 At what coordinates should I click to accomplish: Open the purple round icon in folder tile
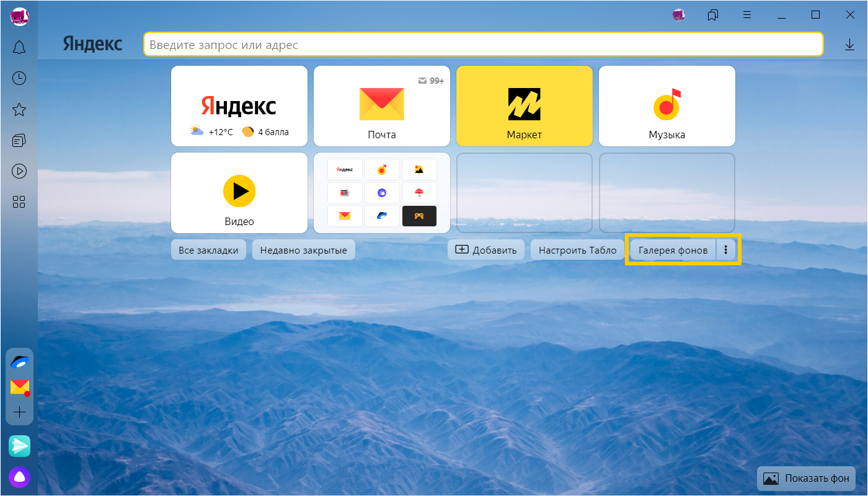click(382, 193)
